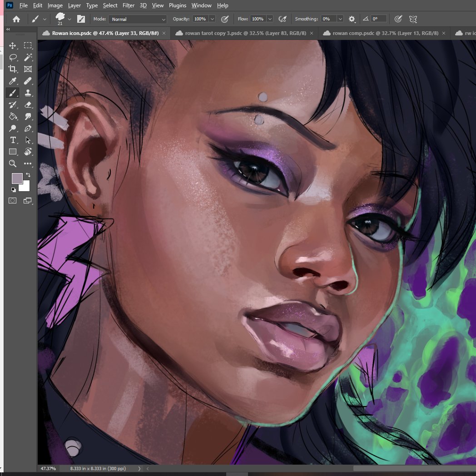Screen dimensions: 476x476
Task: Select the Smudge tool
Action: [x=28, y=116]
